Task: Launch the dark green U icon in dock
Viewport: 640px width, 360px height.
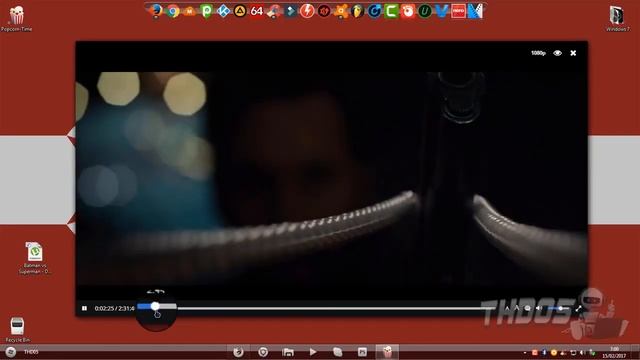Action: [x=424, y=11]
